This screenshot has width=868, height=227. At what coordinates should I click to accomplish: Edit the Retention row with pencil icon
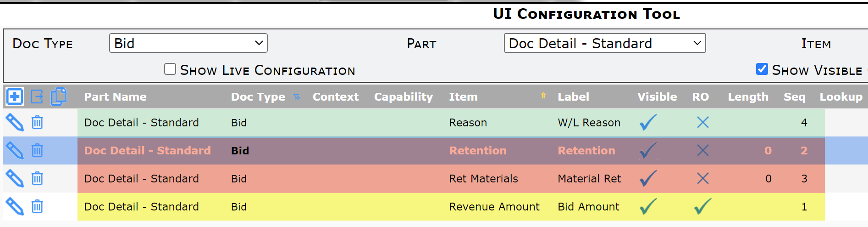14,150
